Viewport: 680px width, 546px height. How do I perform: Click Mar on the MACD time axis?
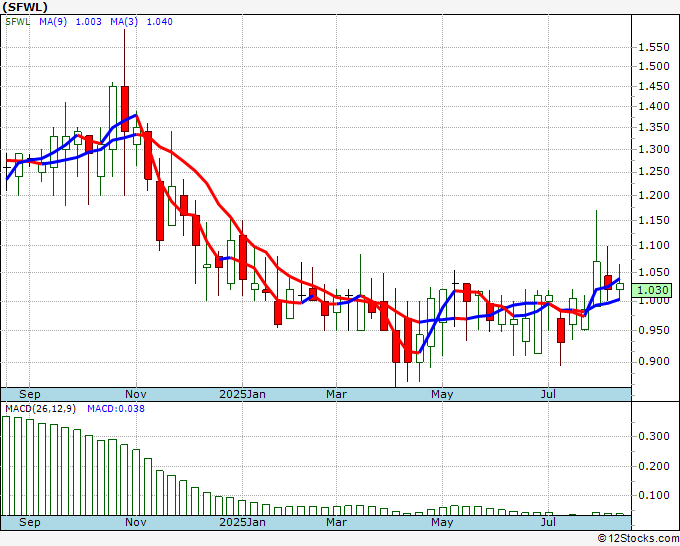click(336, 522)
